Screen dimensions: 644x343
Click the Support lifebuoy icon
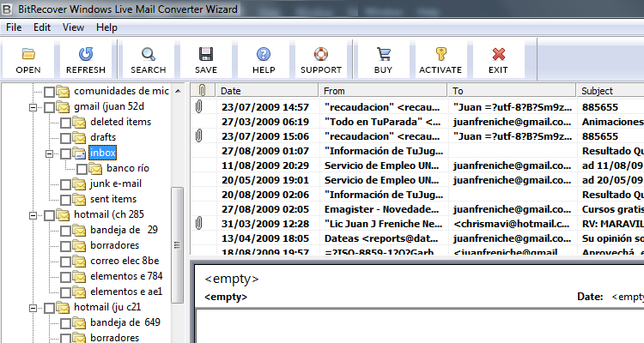(321, 54)
